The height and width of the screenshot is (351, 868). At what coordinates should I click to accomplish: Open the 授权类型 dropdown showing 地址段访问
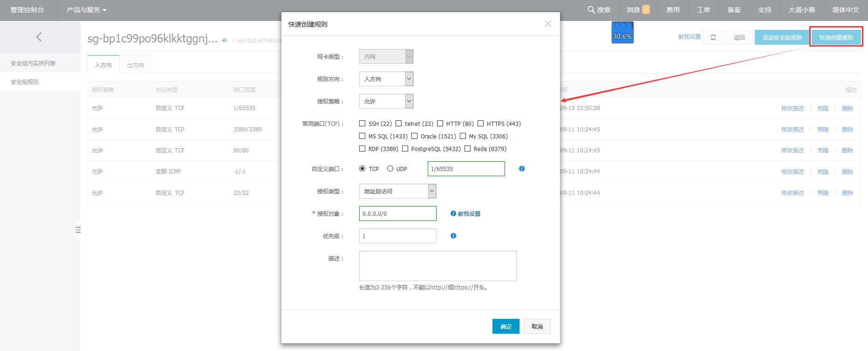pyautogui.click(x=397, y=191)
